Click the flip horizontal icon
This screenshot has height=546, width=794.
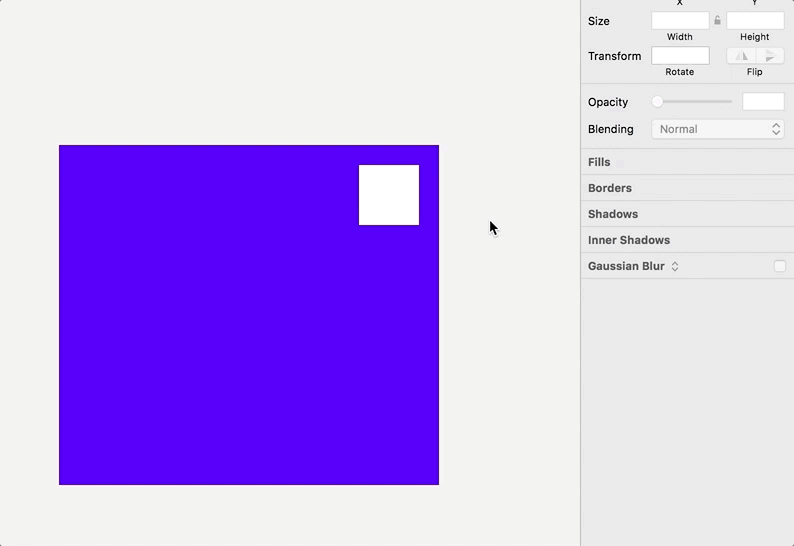(741, 56)
